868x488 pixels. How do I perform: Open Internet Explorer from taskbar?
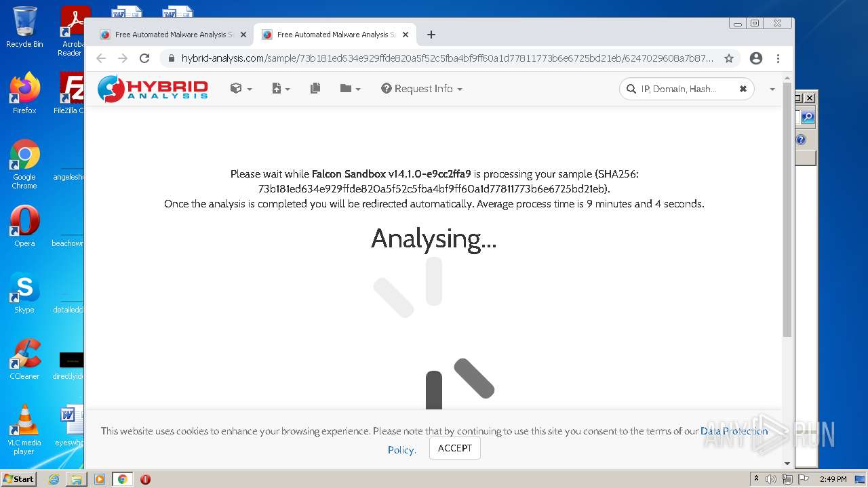54,479
